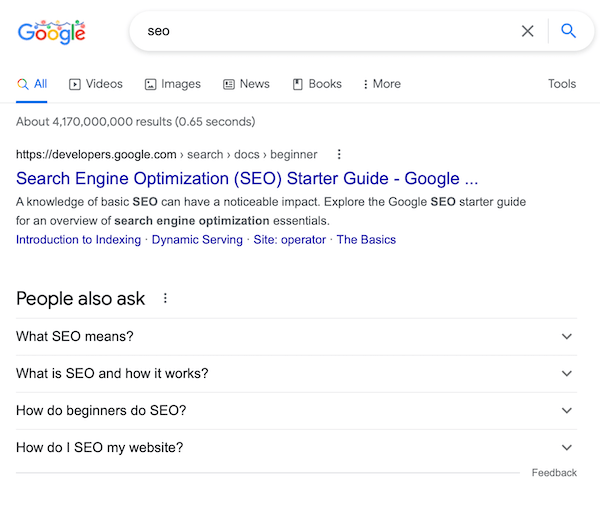The height and width of the screenshot is (509, 600).
Task: Open the 'Dynamic Serving' sitelink
Action: click(x=197, y=240)
